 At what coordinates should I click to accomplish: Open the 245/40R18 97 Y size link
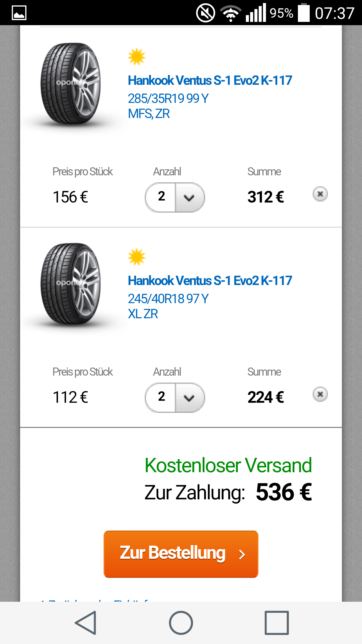tap(168, 299)
